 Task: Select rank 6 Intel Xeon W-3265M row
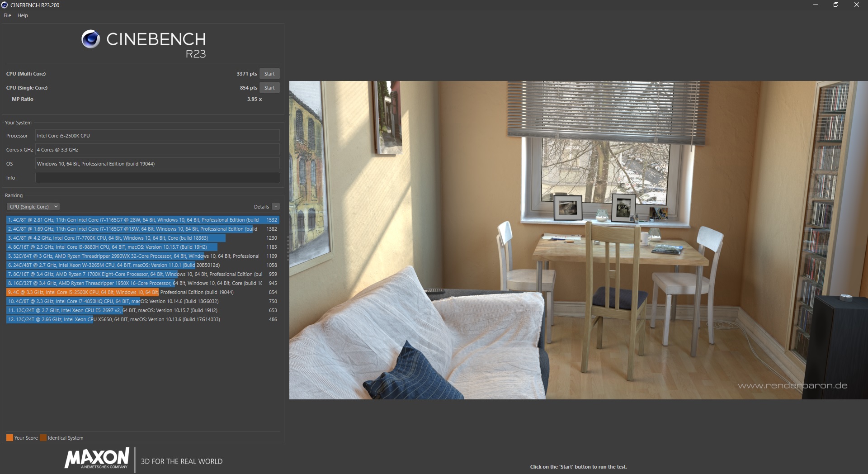(143, 265)
